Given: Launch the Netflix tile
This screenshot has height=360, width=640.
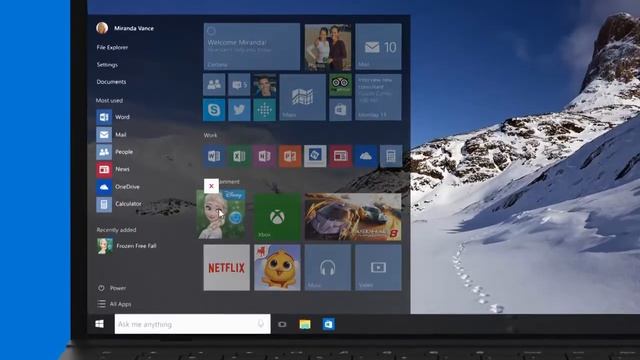Looking at the screenshot, I should (x=227, y=268).
